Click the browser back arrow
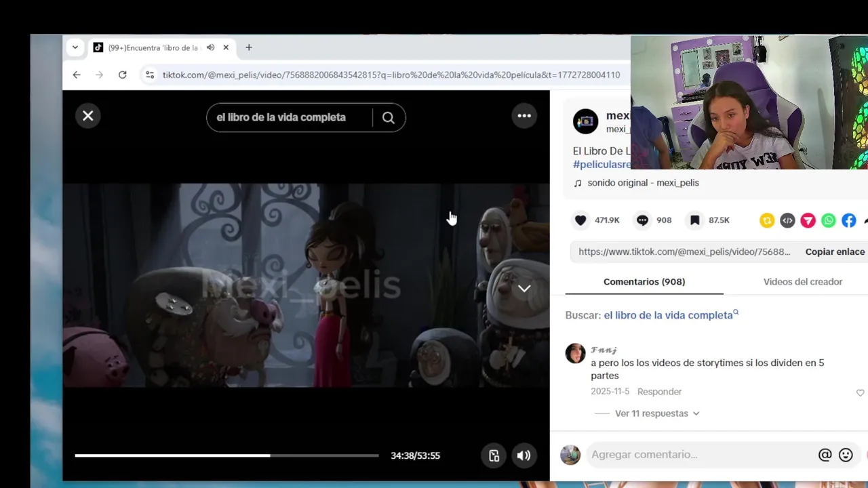868x488 pixels. click(x=77, y=75)
